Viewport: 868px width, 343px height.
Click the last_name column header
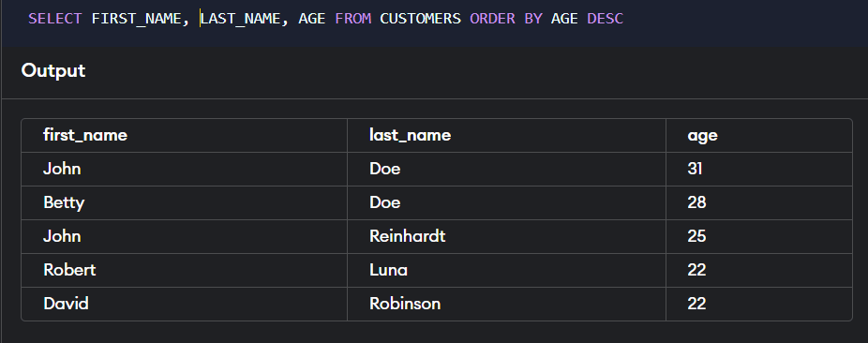pyautogui.click(x=411, y=135)
